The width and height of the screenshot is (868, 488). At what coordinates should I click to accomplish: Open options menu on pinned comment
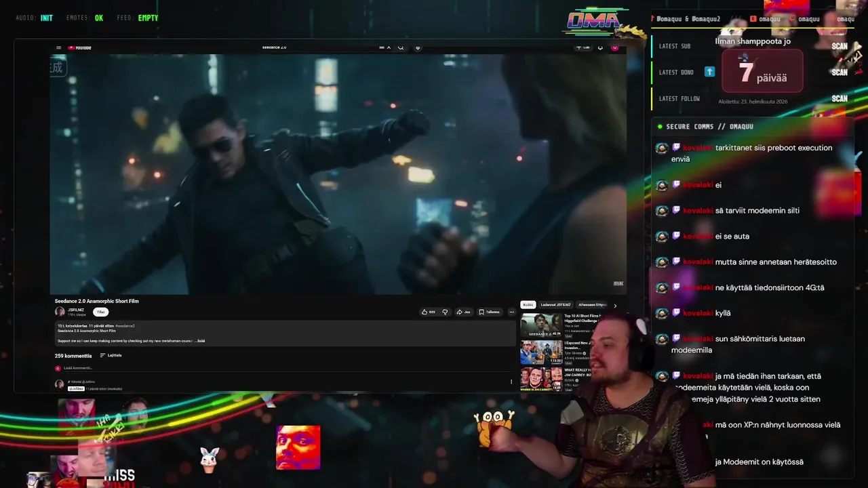511,382
